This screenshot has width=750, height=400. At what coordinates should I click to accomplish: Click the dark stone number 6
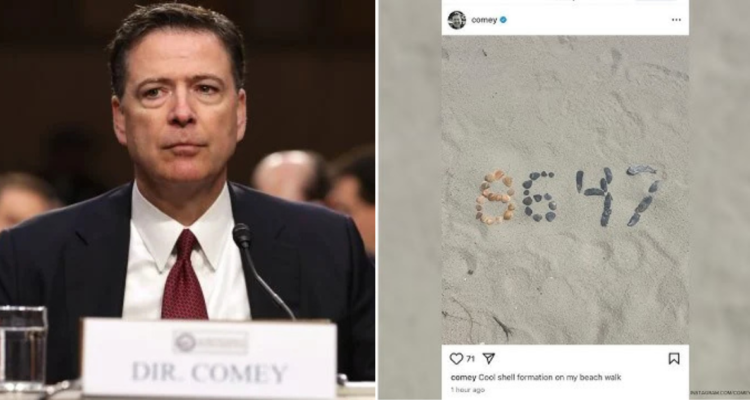tap(539, 196)
